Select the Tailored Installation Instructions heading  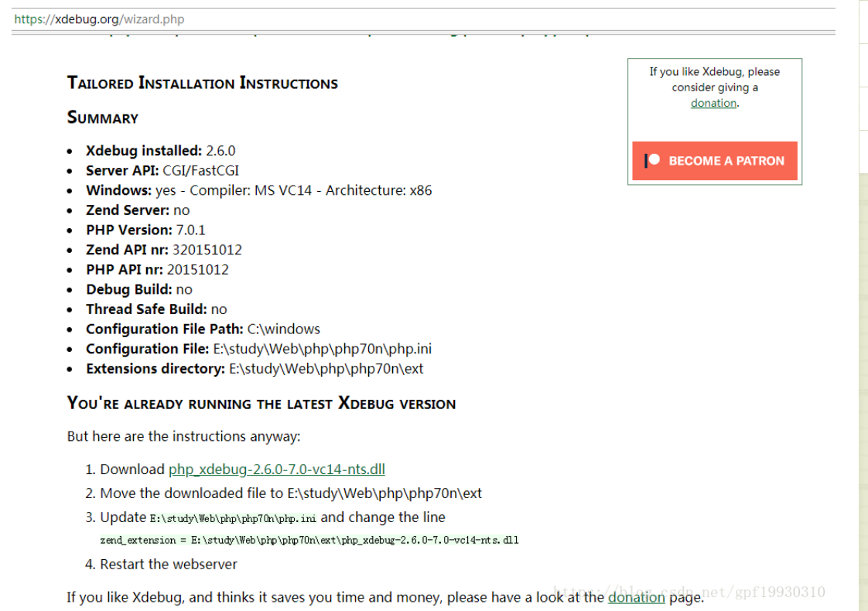pyautogui.click(x=202, y=83)
